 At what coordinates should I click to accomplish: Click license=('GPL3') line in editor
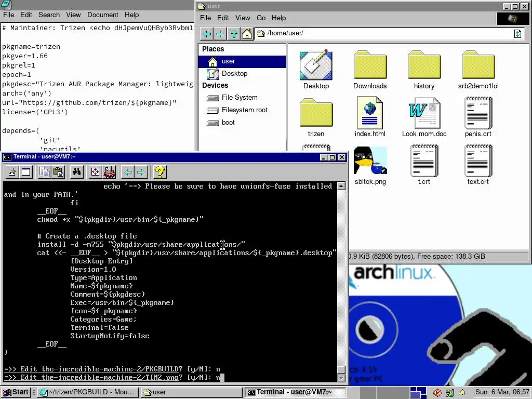point(35,112)
